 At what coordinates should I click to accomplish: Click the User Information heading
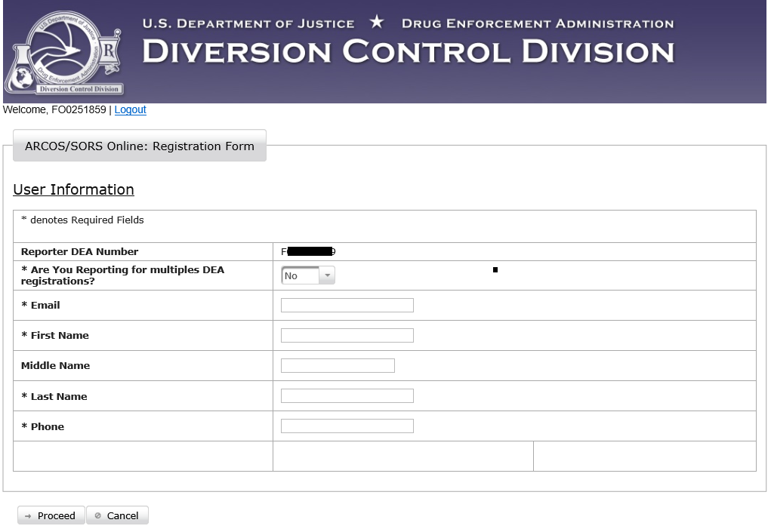(x=73, y=190)
